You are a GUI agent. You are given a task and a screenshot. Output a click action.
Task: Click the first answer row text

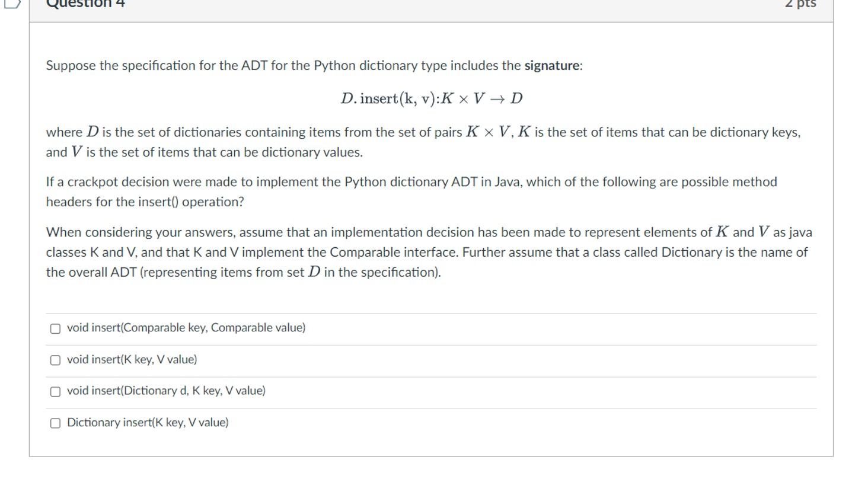tap(186, 327)
